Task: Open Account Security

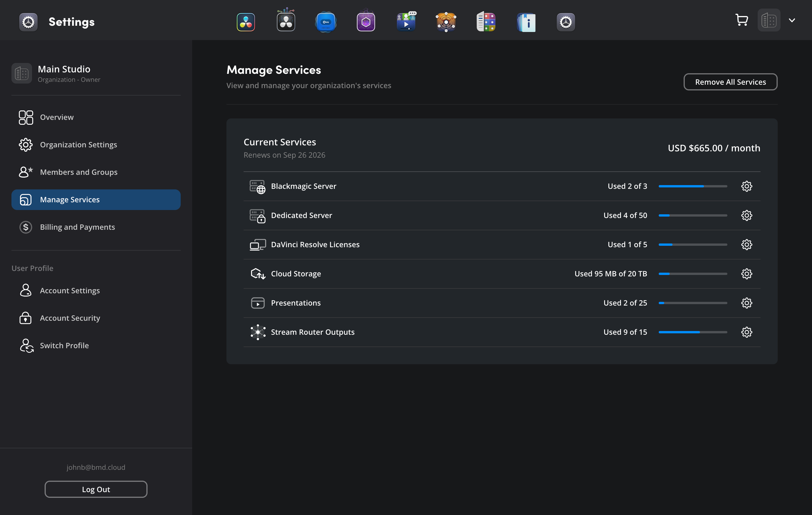Action: 96,318
